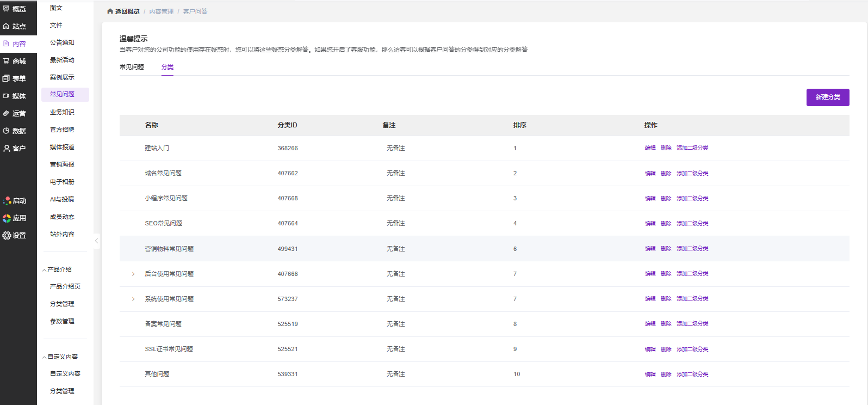Click 编辑 for the 建站入门 category

[x=650, y=148]
